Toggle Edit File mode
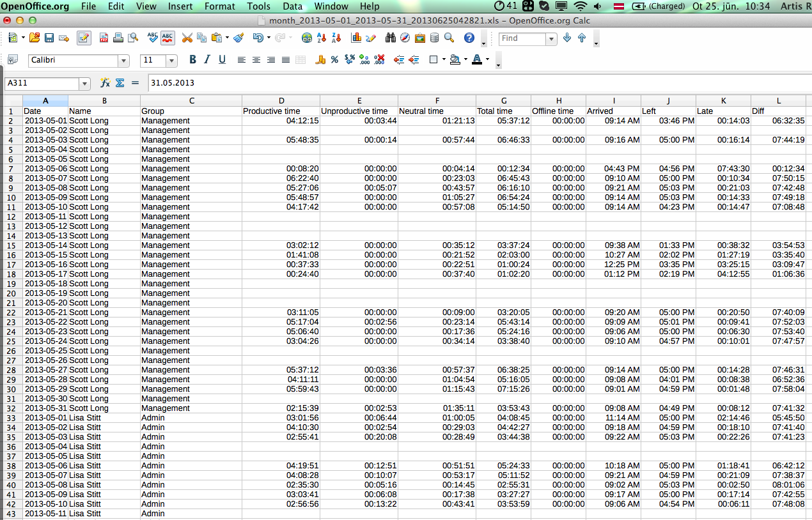Image resolution: width=812 pixels, height=520 pixels. [84, 38]
